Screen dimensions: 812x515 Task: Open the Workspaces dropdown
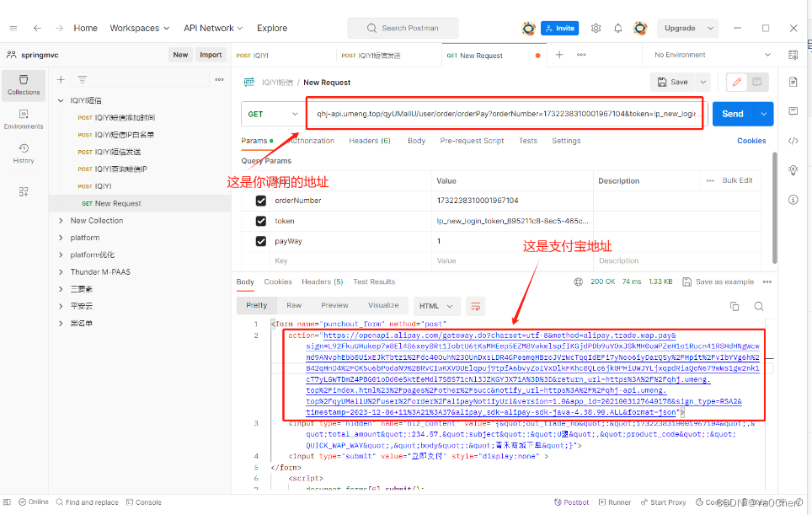click(x=139, y=28)
